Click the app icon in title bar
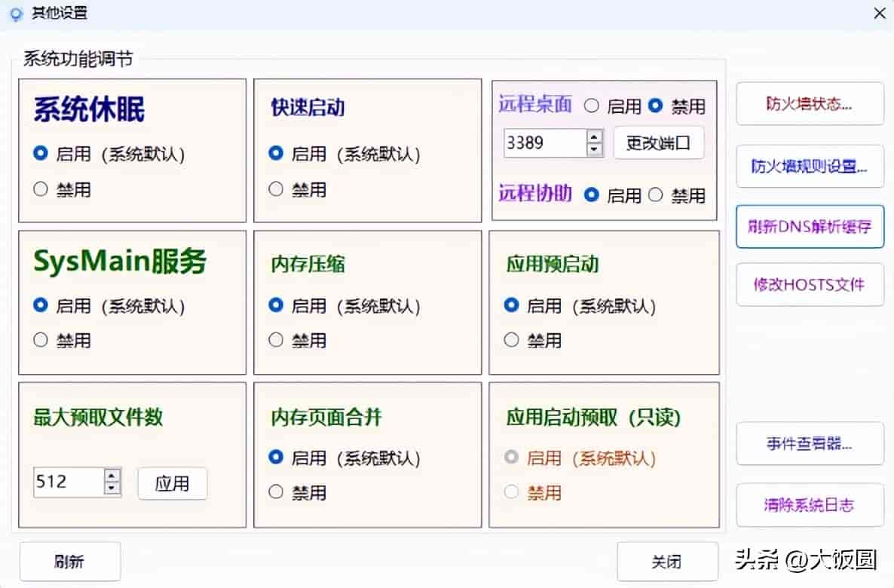894x588 pixels. tap(17, 14)
